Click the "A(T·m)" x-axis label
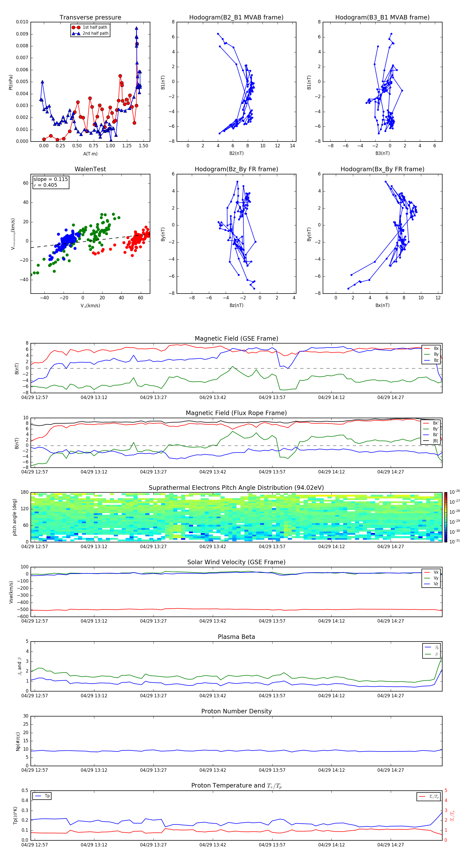Image resolution: width=473 pixels, height=868 pixels. tap(90, 154)
